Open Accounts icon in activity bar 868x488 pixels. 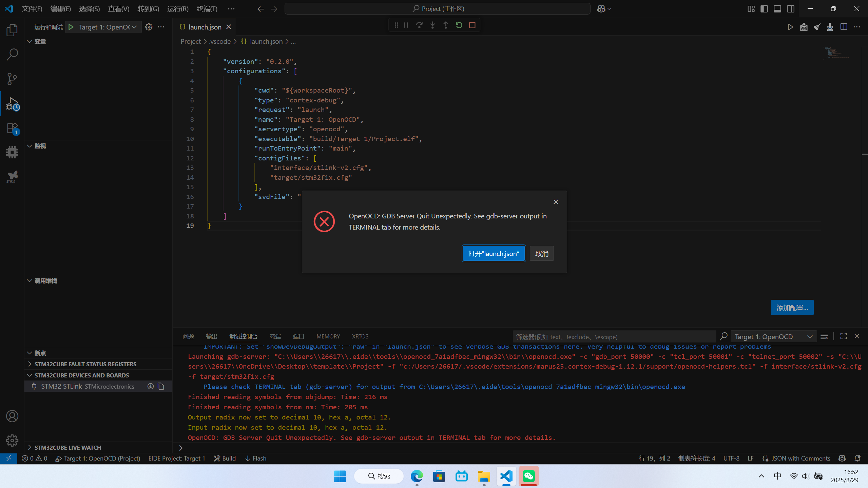[x=12, y=416]
